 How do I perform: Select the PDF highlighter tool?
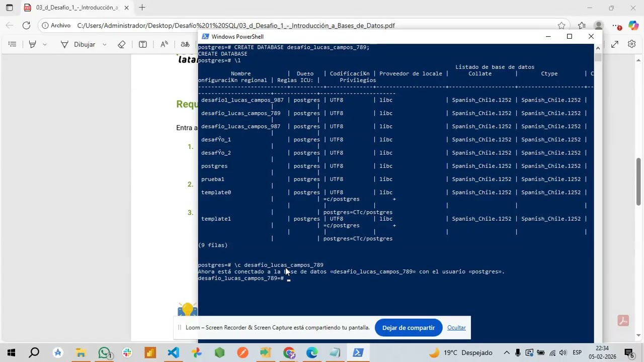[x=33, y=44]
